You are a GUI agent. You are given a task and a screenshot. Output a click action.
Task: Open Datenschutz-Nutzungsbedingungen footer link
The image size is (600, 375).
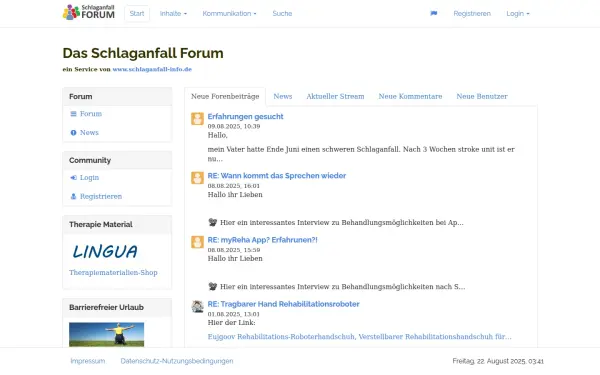coord(177,361)
